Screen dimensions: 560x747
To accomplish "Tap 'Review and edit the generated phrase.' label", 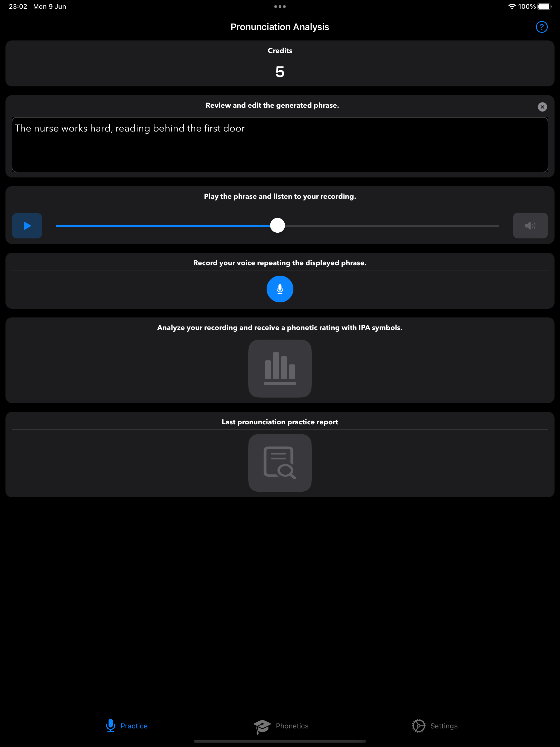I will (272, 105).
